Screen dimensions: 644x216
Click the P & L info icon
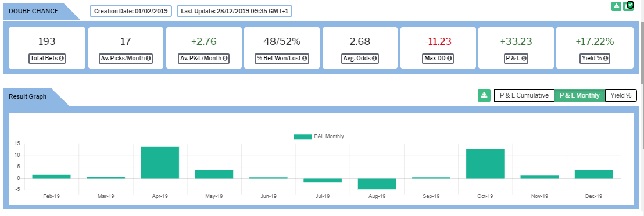(x=524, y=58)
